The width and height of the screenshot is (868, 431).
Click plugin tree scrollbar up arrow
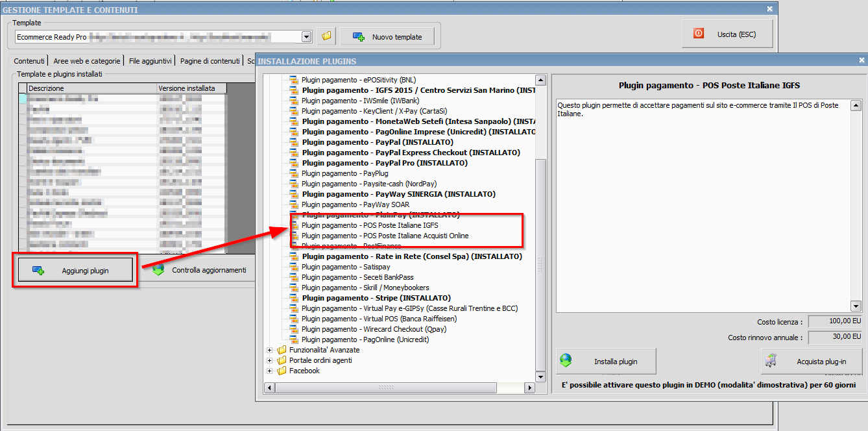point(540,80)
